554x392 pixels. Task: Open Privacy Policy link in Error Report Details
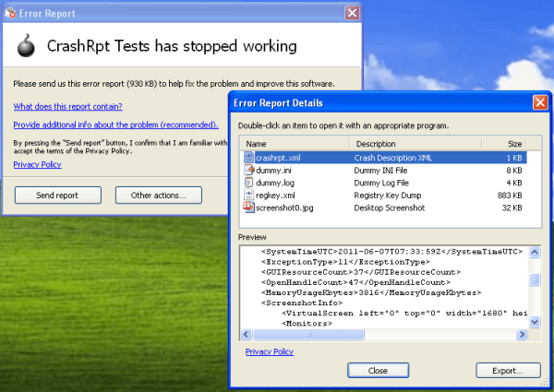[270, 351]
